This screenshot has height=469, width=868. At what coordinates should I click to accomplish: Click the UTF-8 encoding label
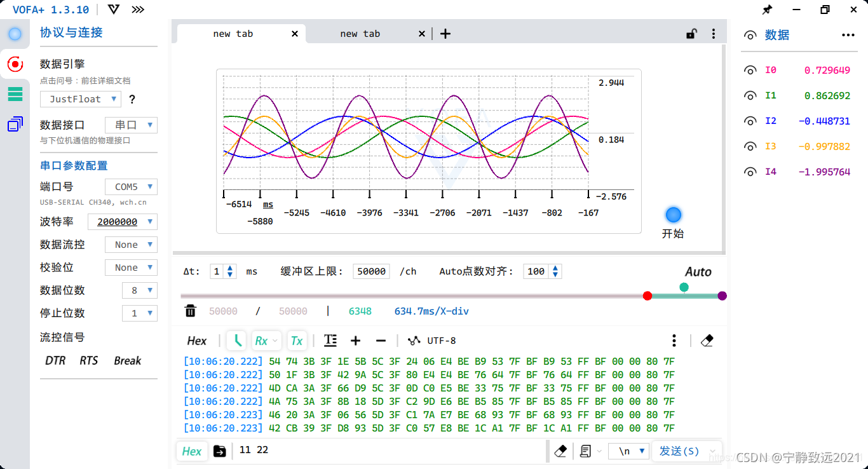(x=442, y=341)
